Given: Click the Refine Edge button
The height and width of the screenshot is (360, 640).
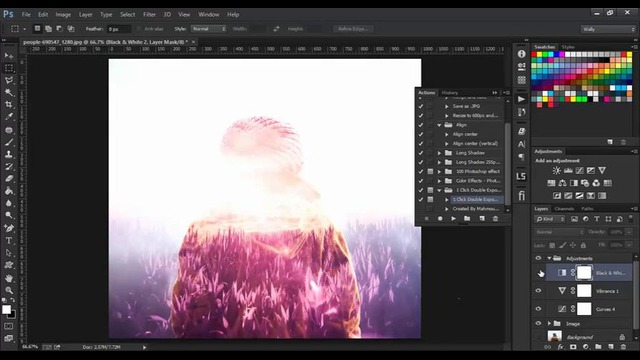Looking at the screenshot, I should coord(353,29).
